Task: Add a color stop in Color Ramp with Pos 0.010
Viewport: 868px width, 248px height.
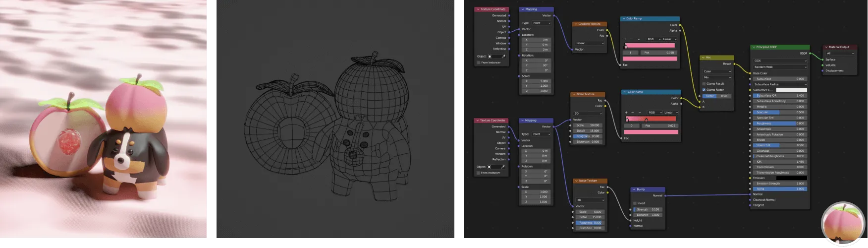Action: coord(625,39)
